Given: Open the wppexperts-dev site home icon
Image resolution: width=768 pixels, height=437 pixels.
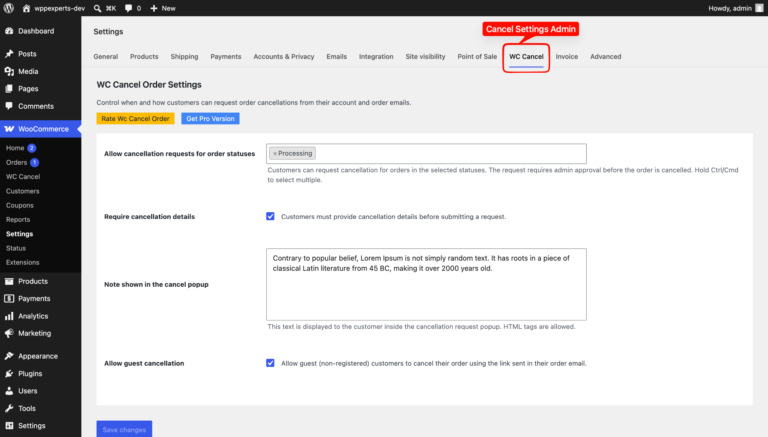Looking at the screenshot, I should [26, 8].
